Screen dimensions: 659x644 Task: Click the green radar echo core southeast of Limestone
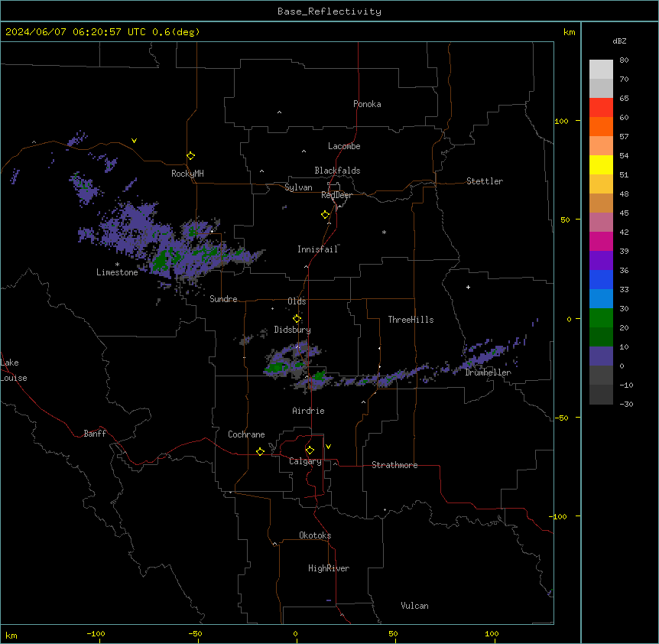pyautogui.click(x=160, y=262)
